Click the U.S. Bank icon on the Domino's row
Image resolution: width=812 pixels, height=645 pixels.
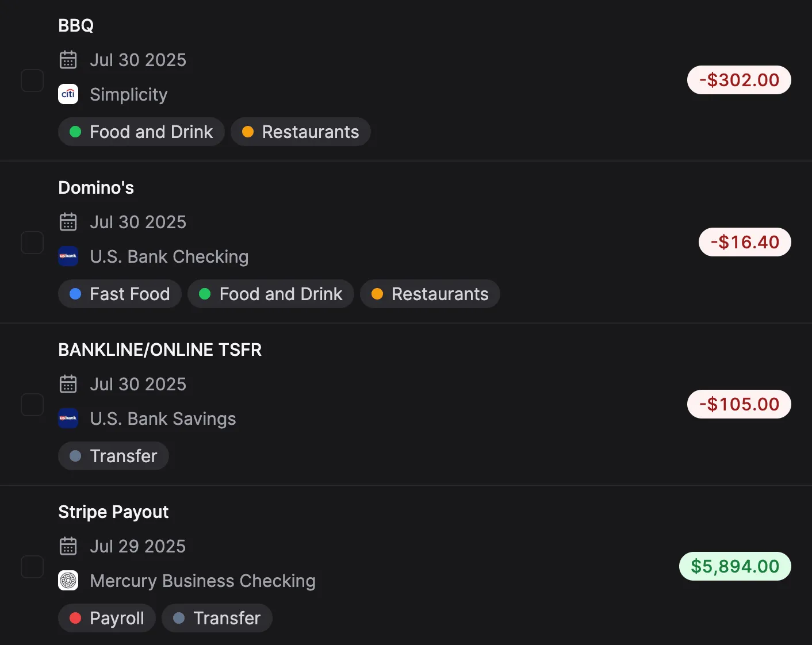(68, 256)
